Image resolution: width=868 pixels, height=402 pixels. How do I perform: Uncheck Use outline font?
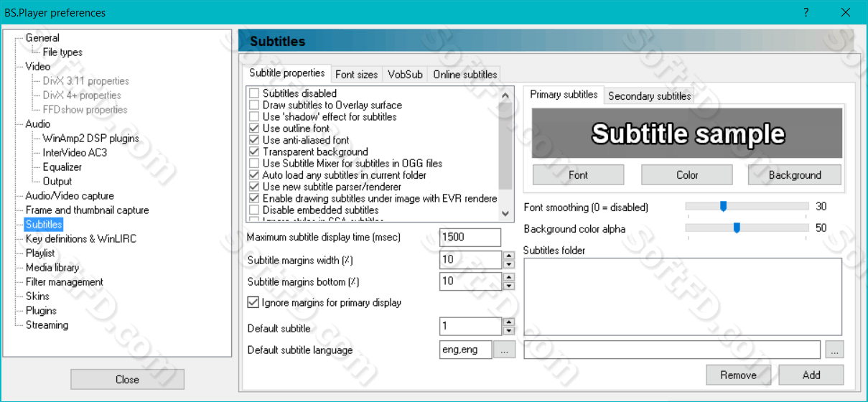click(x=253, y=128)
